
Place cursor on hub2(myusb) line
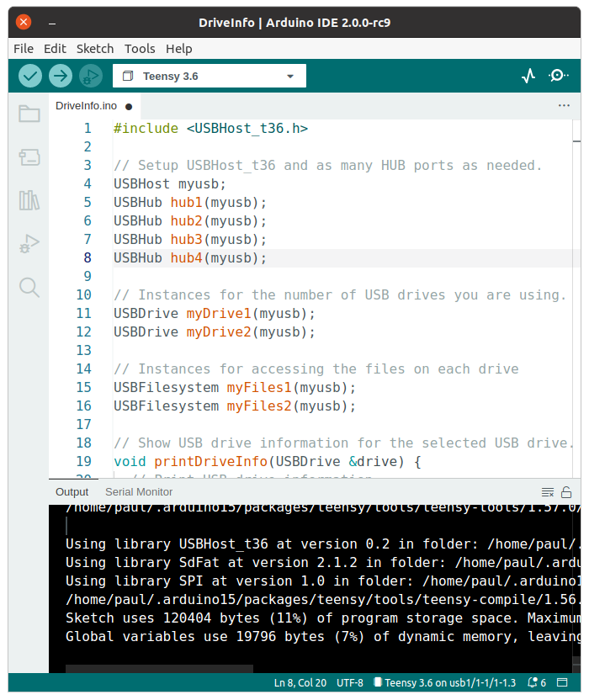190,221
